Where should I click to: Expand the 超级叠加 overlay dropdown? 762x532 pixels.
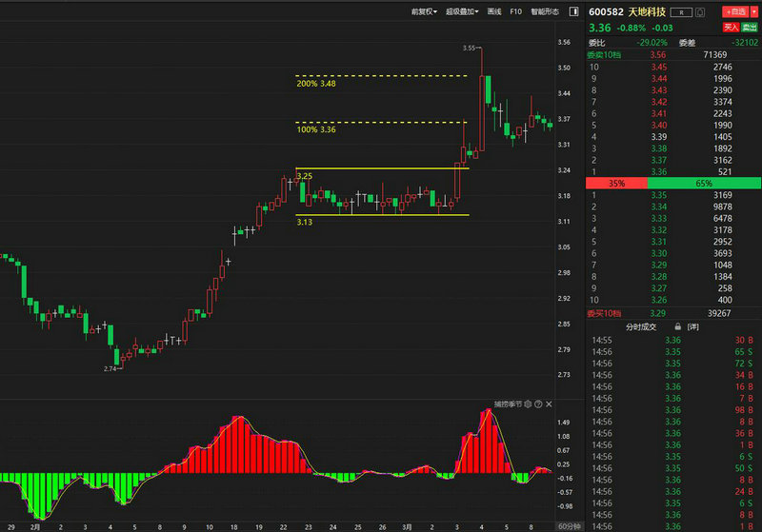click(x=461, y=11)
